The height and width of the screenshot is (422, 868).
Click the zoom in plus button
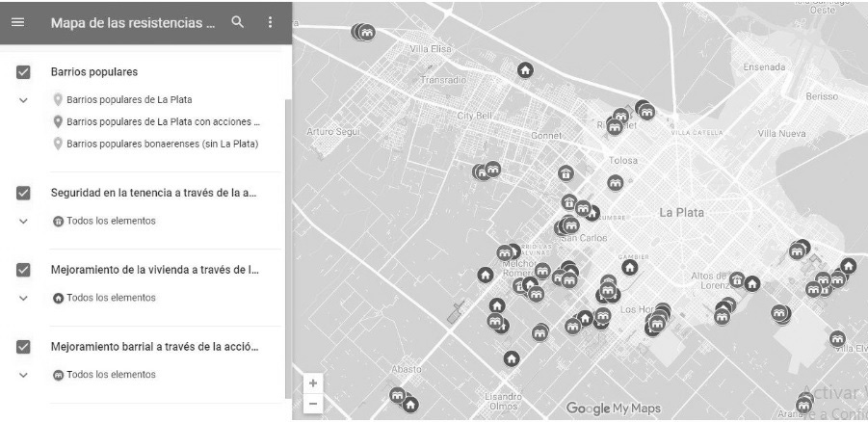312,382
